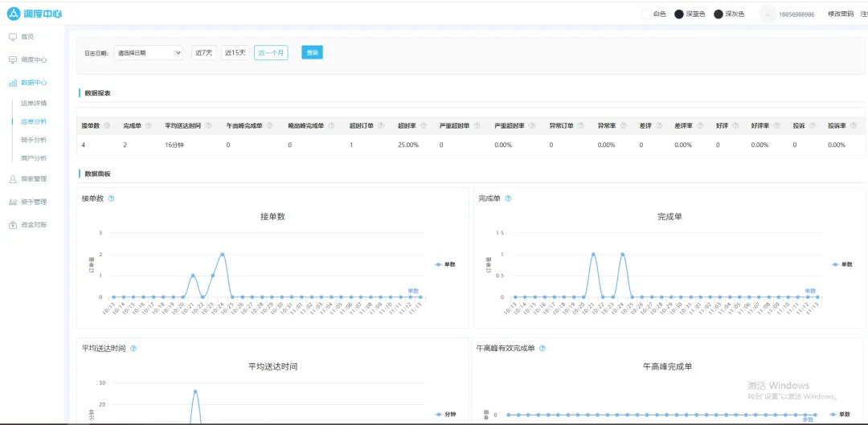868x425 pixels.
Task: Click the blue 查询 button
Action: [312, 53]
